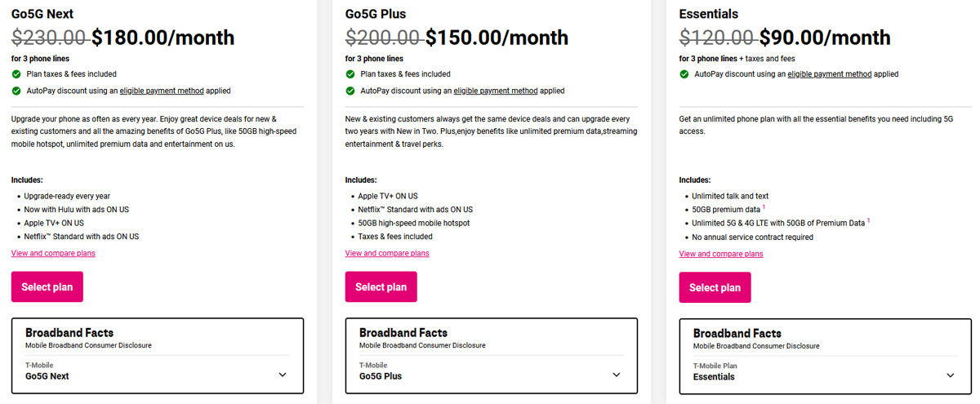This screenshot has height=404, width=980.
Task: Click green checkmark beside Go5G Plus AutoPay discount
Action: click(x=350, y=91)
